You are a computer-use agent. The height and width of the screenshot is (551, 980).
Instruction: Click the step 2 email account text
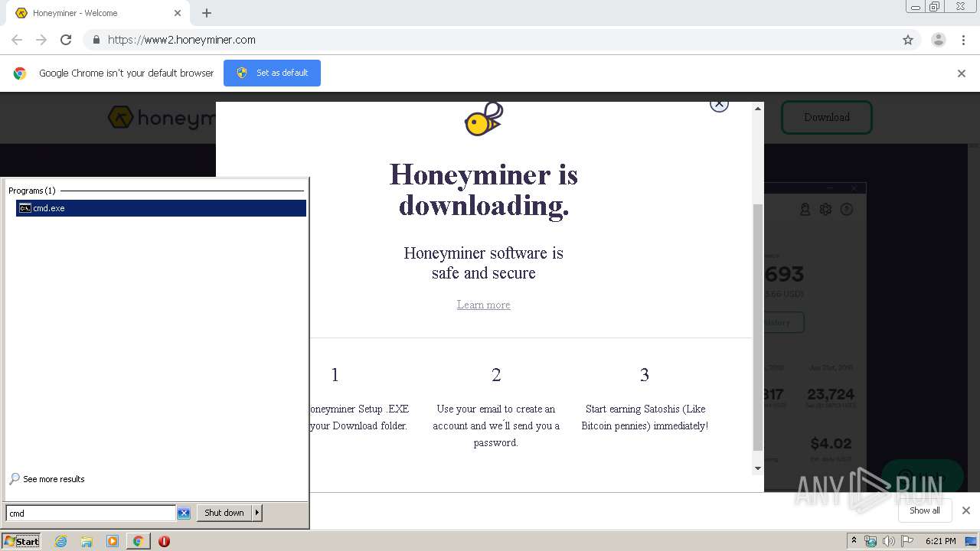point(496,425)
